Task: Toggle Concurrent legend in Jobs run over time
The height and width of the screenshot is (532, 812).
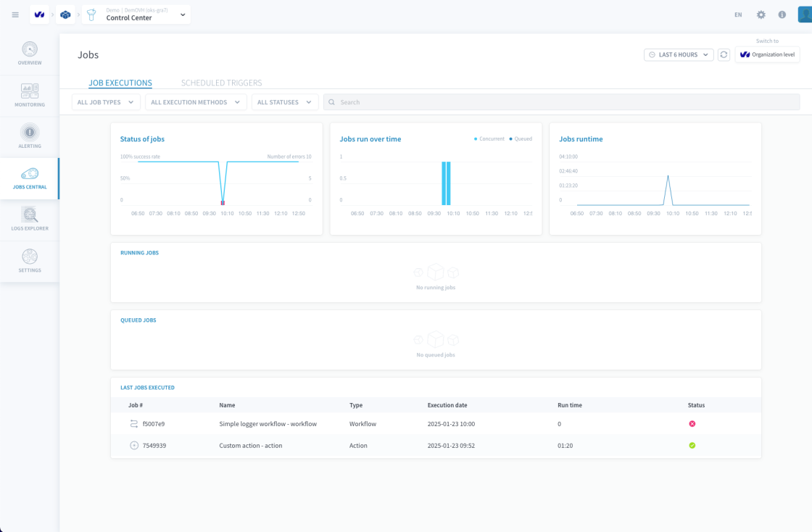Action: [489, 138]
